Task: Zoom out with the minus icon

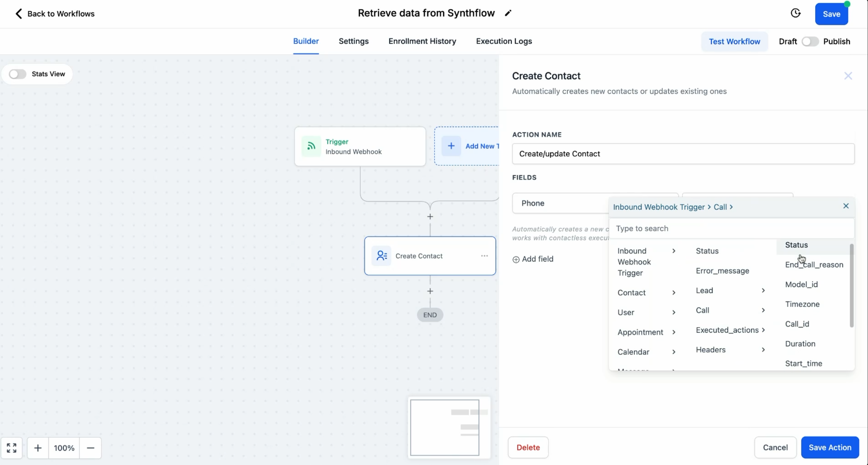Action: (x=90, y=448)
